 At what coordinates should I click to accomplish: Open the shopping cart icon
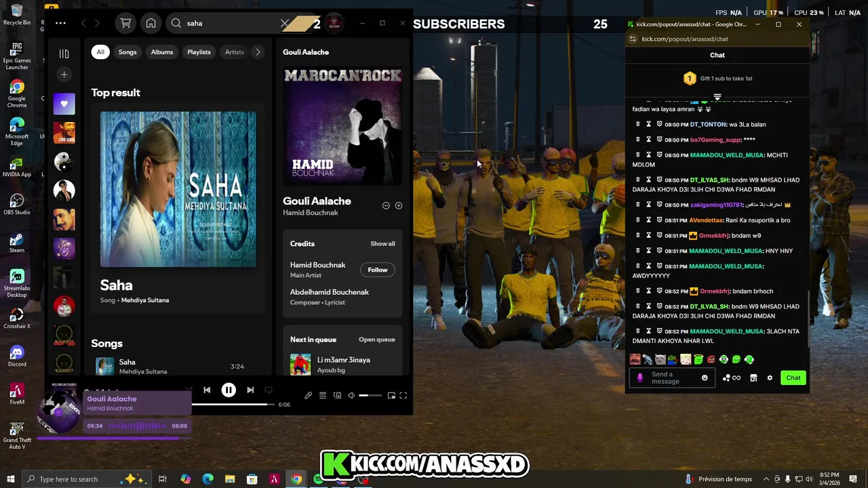click(125, 23)
